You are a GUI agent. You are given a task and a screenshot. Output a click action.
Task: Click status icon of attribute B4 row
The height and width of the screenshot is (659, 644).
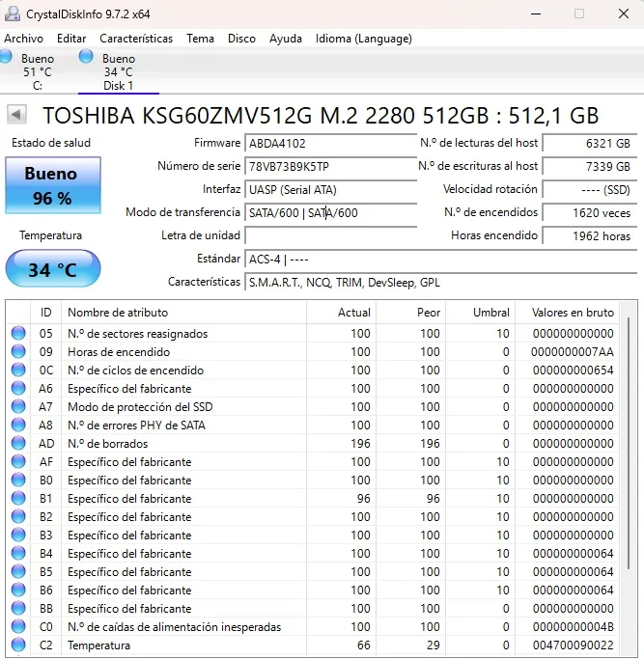tap(18, 553)
